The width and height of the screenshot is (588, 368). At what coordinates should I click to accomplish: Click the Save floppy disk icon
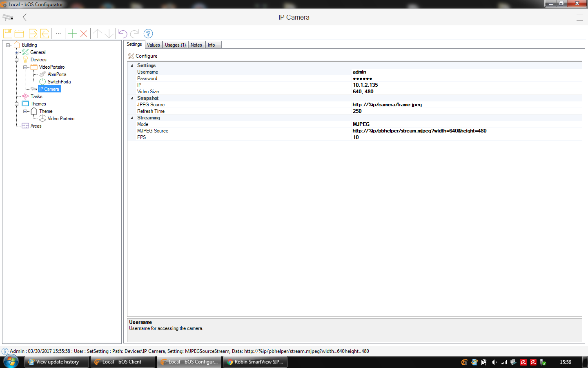coord(8,34)
